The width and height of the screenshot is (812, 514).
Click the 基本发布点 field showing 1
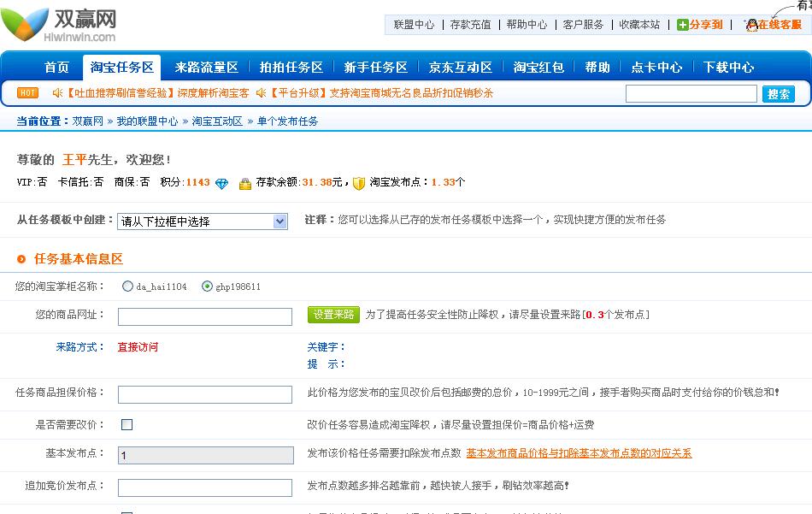tap(206, 456)
